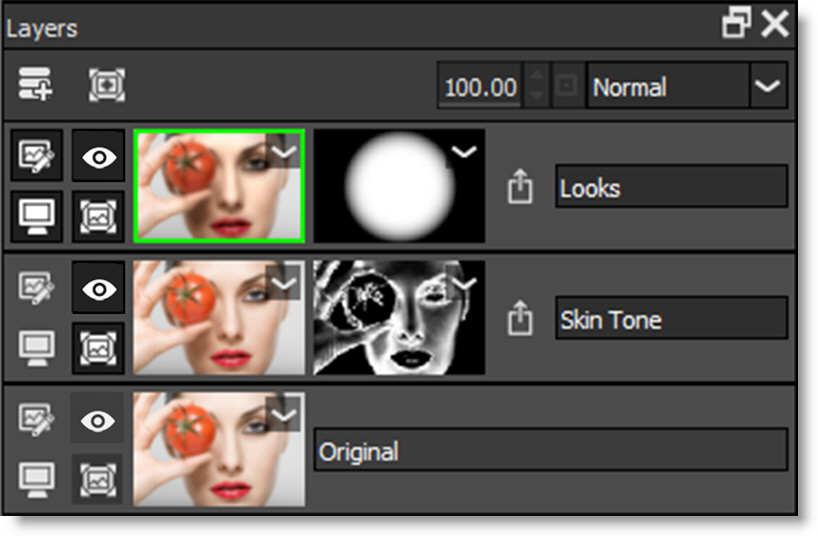Click the export icon beside Looks name
This screenshot has width=818, height=536.
tap(519, 187)
